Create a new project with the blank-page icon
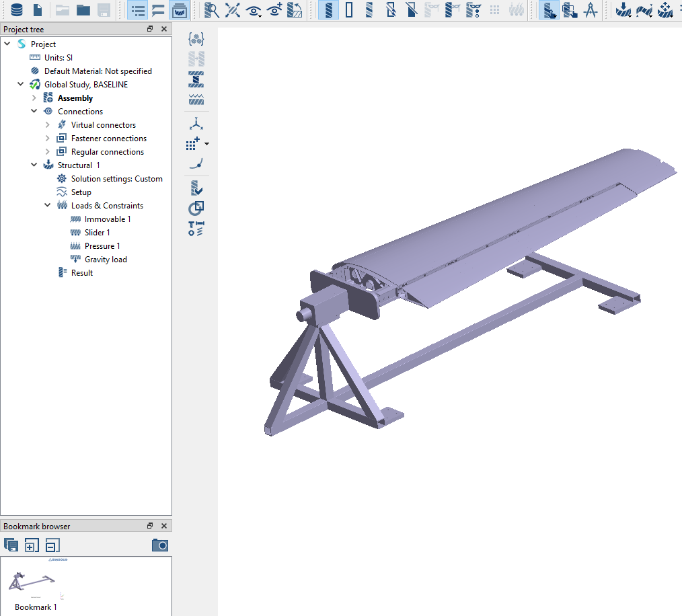 tap(38, 10)
